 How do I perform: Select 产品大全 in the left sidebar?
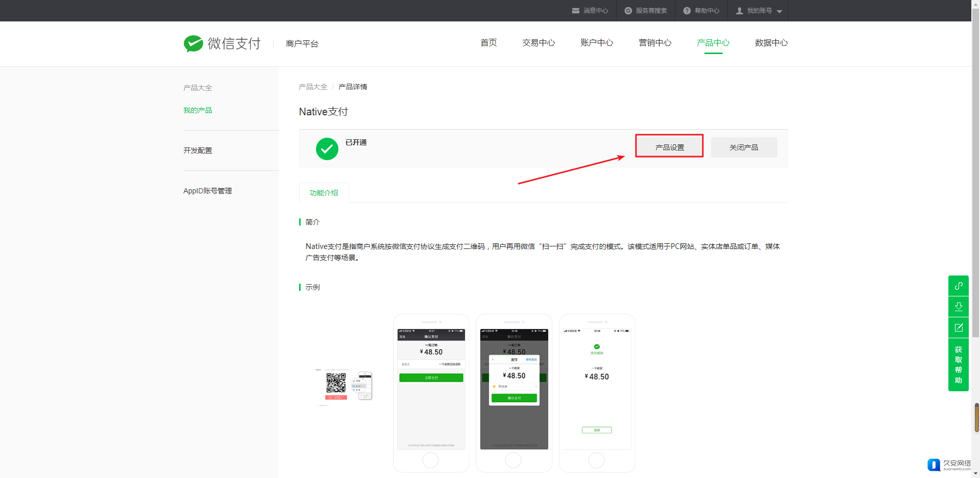(198, 88)
